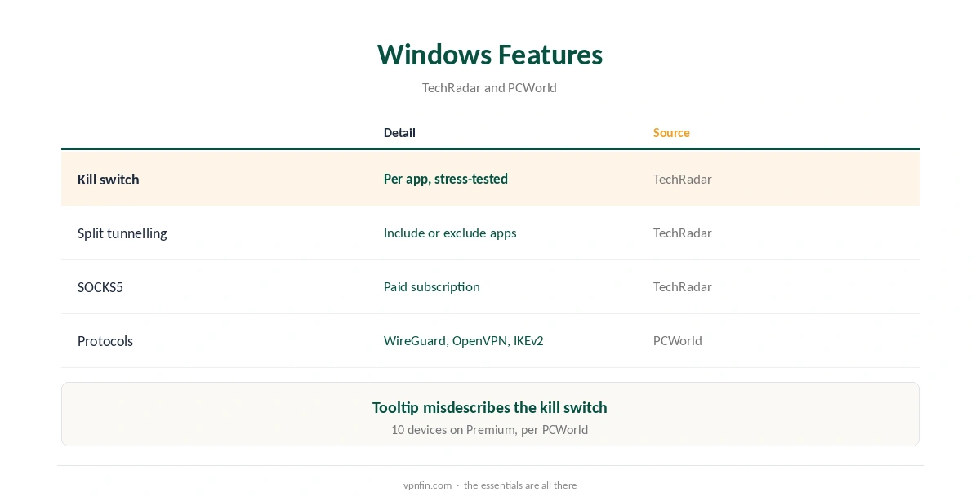Click TechRadar in the Kill switch row
This screenshot has height=501, width=980.
683,179
